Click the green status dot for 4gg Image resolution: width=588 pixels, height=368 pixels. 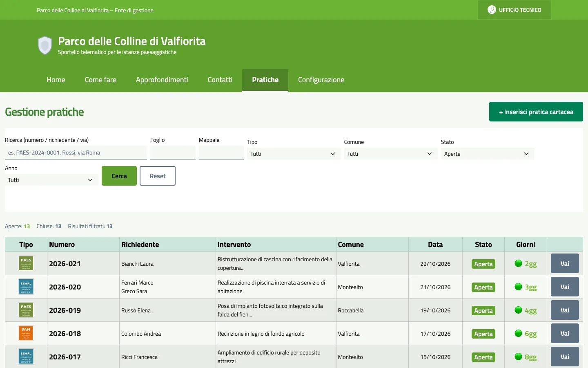pyautogui.click(x=518, y=310)
